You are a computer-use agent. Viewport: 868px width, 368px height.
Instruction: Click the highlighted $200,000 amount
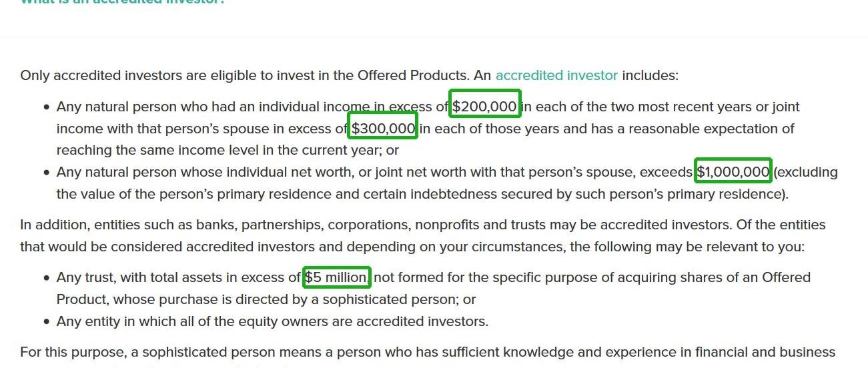click(484, 107)
